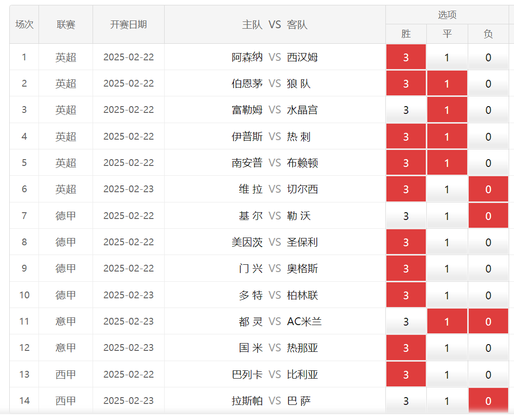Select draw (1) for 阿森纳 VS 西汉姆
Screen dimensions: 514x420
tap(447, 57)
